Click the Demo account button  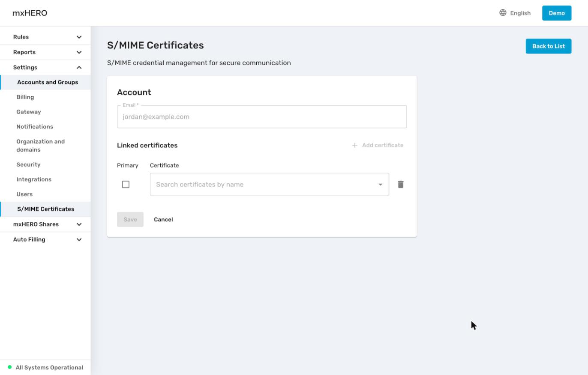pos(557,13)
